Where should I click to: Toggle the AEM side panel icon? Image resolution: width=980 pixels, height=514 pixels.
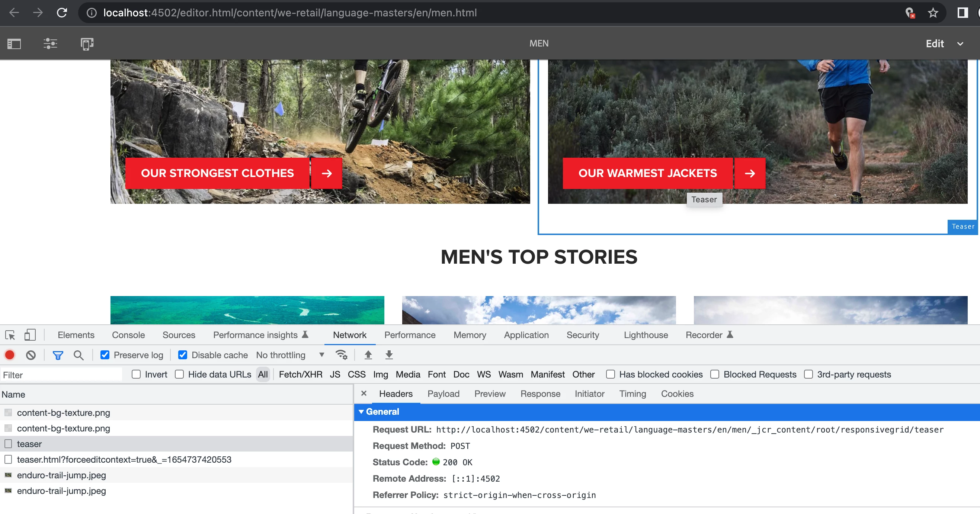[x=14, y=44]
